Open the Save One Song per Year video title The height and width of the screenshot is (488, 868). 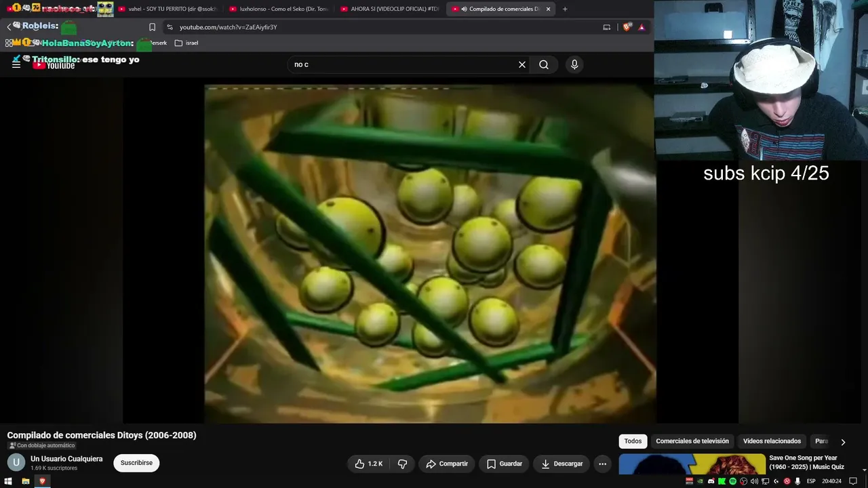[806, 462]
